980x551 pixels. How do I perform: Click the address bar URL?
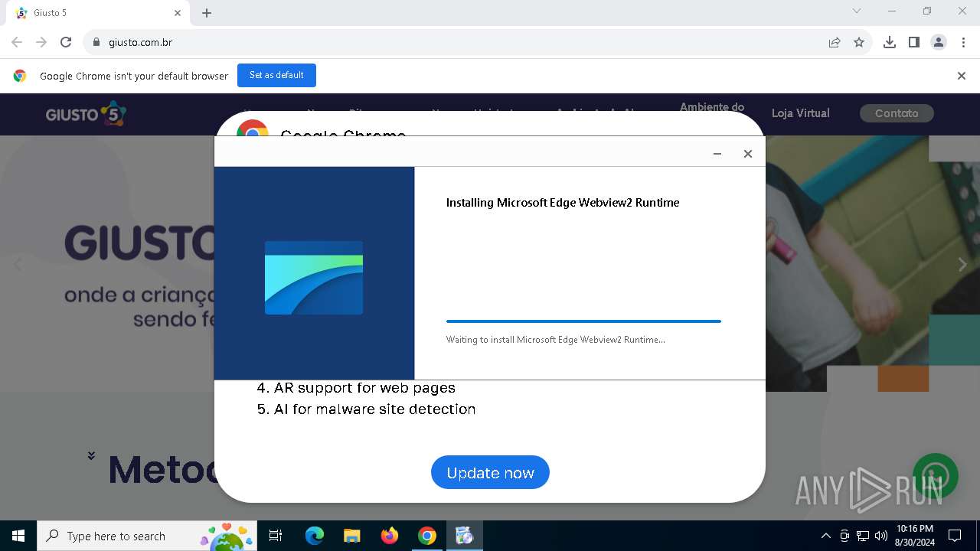[x=141, y=42]
